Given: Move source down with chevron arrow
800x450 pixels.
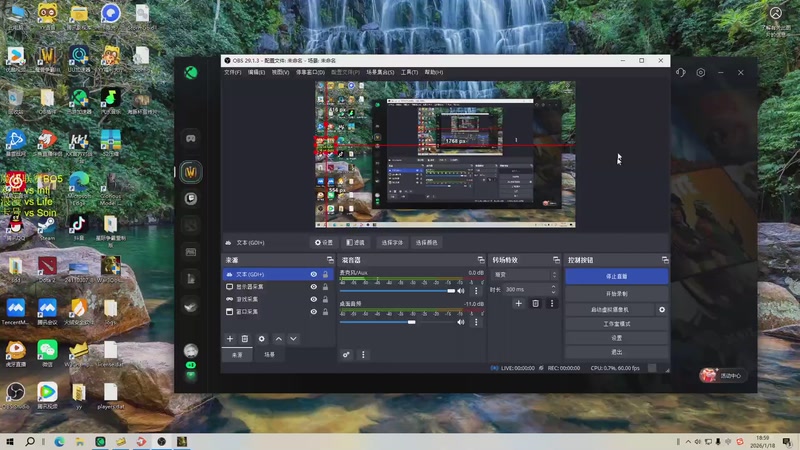Looking at the screenshot, I should 293,339.
